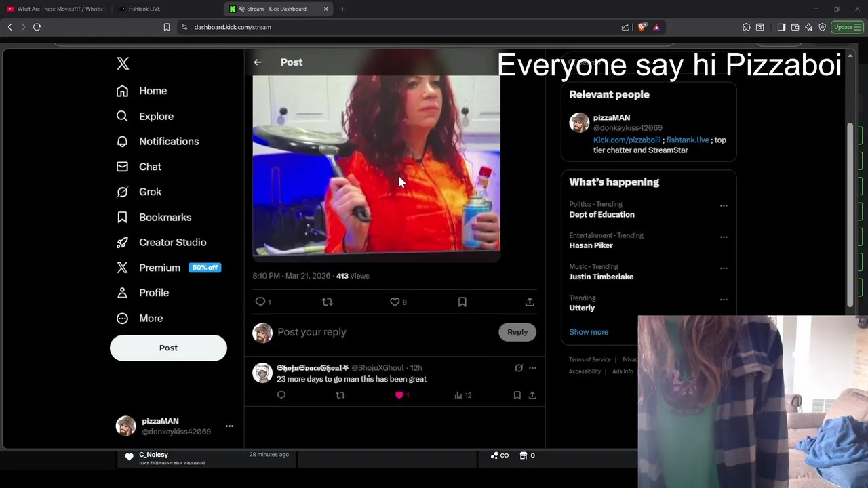868x488 pixels.
Task: Repost ShojuSpaceGhoul's comment
Action: [x=340, y=395]
